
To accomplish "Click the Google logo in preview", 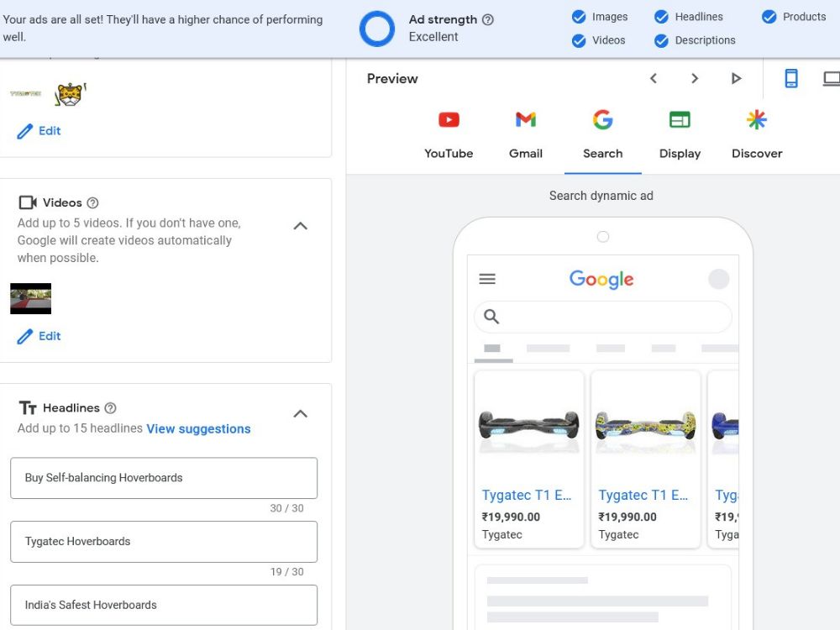I will pos(601,279).
